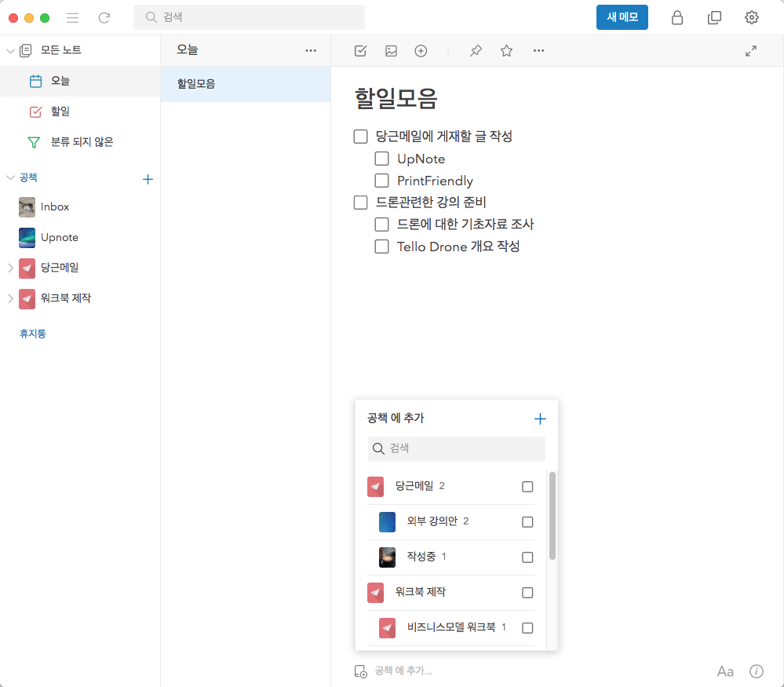
Task: Click Inbox notebook thumbnail
Action: [x=27, y=207]
